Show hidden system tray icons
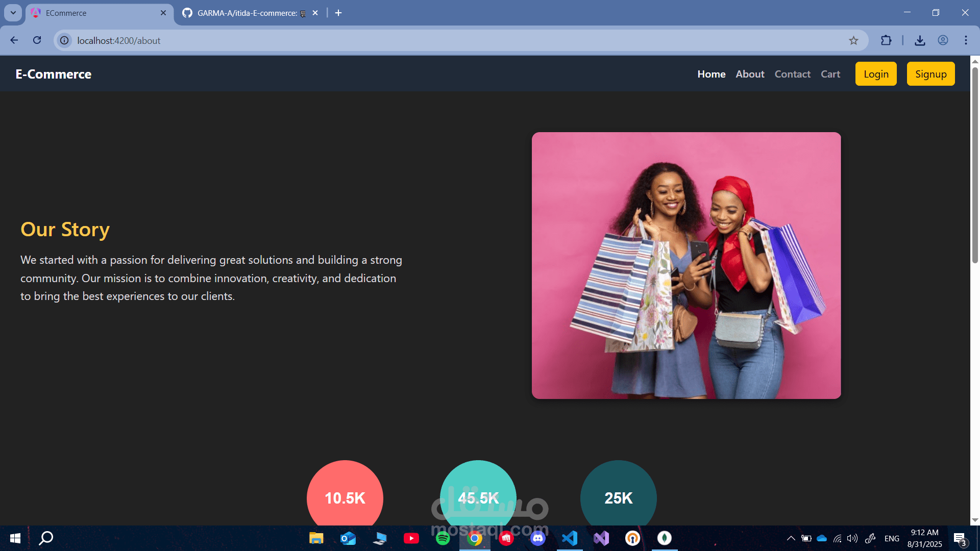This screenshot has height=551, width=980. (x=791, y=538)
